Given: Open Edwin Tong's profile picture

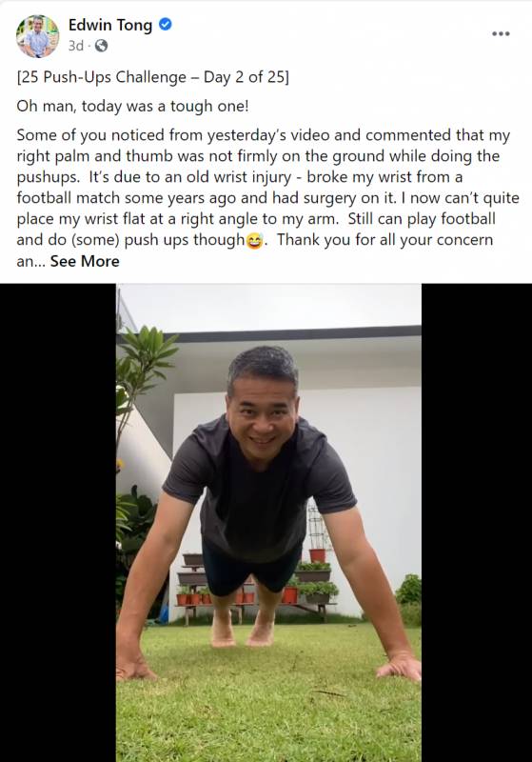Looking at the screenshot, I should pos(37,36).
